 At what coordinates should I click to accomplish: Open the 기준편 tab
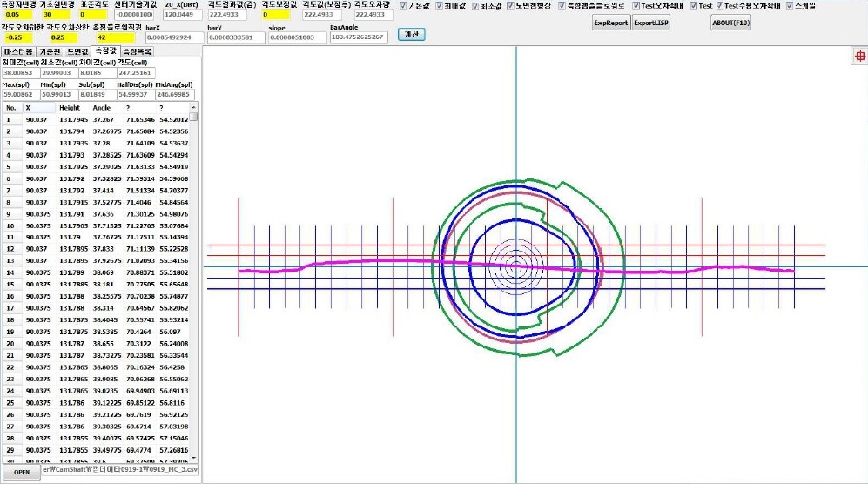click(50, 52)
